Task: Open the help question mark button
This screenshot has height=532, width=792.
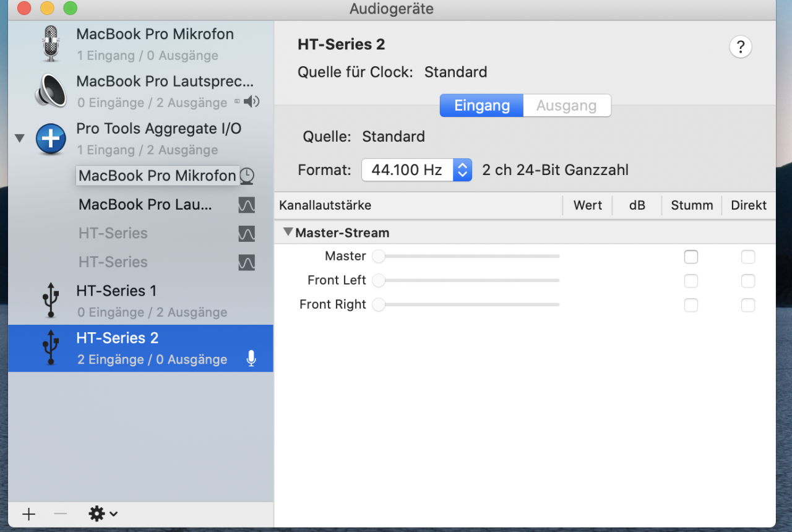Action: tap(741, 47)
